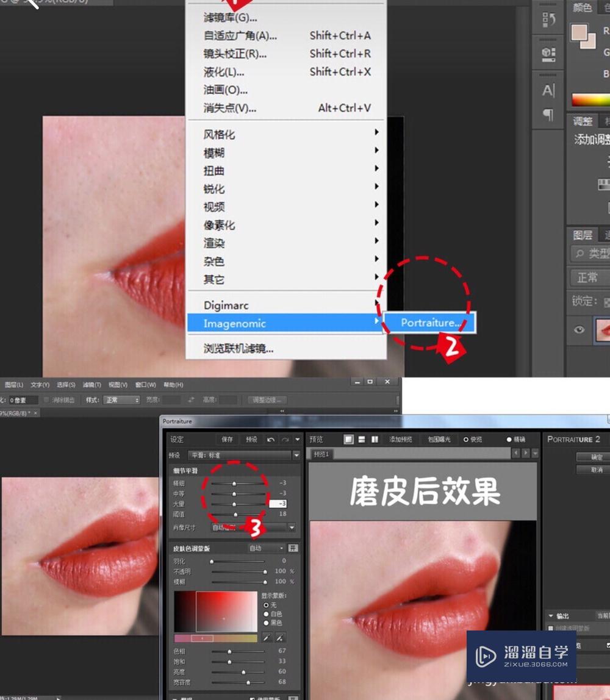Image resolution: width=610 pixels, height=700 pixels.
Task: Switch to the 调整 panel tab
Action: coord(583,121)
